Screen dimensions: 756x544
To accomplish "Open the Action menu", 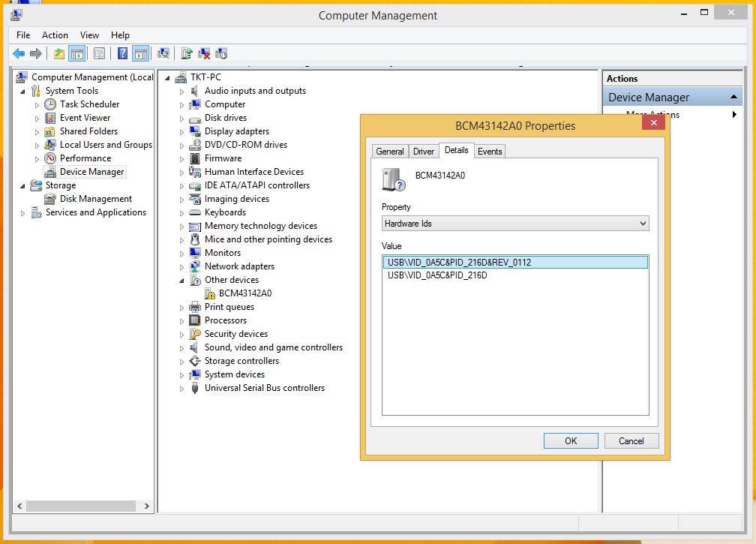I will coord(55,35).
